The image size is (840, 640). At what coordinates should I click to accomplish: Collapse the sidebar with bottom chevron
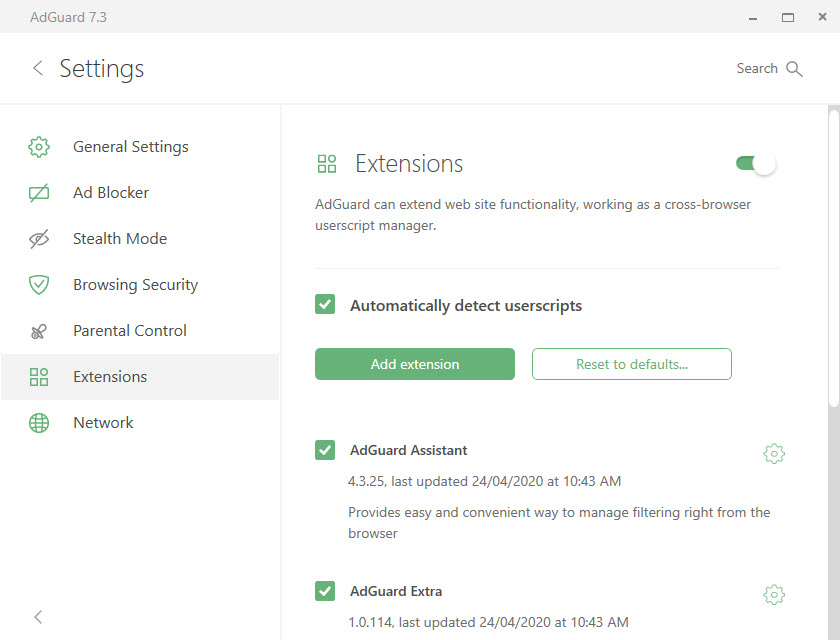click(x=38, y=617)
